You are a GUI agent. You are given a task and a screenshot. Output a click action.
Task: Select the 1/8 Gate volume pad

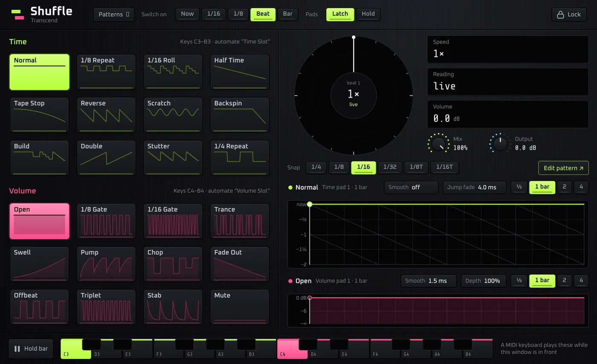click(x=106, y=221)
